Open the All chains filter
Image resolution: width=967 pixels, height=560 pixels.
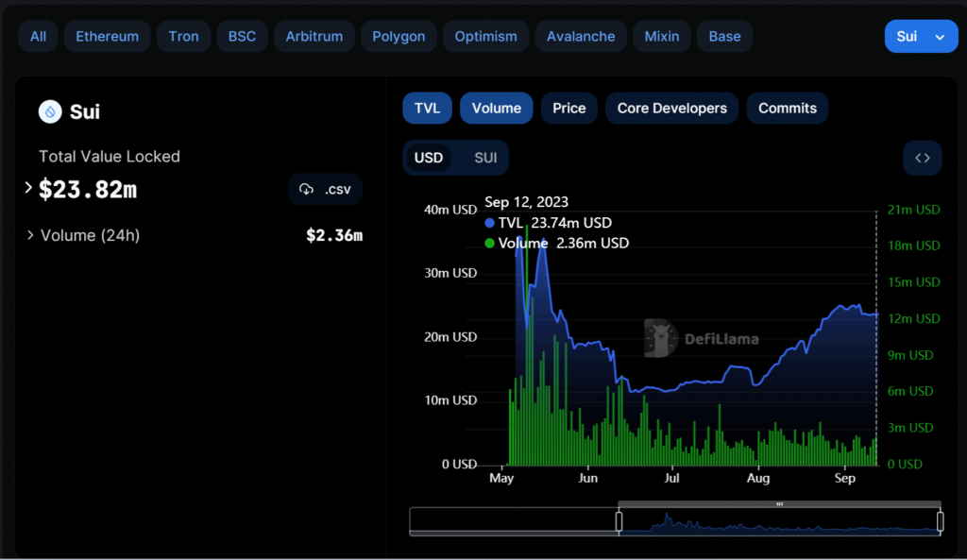(x=38, y=36)
